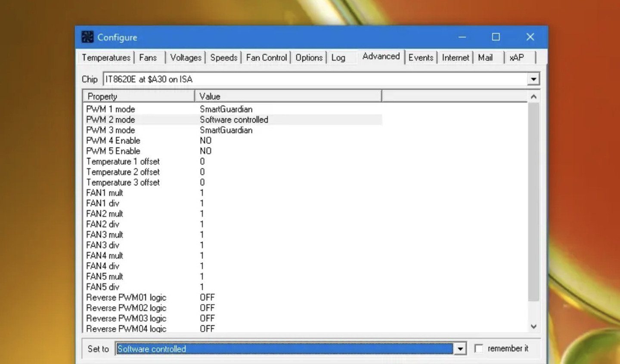Select the Reverse PWM02 logic row
The width and height of the screenshot is (620, 364).
click(232, 308)
